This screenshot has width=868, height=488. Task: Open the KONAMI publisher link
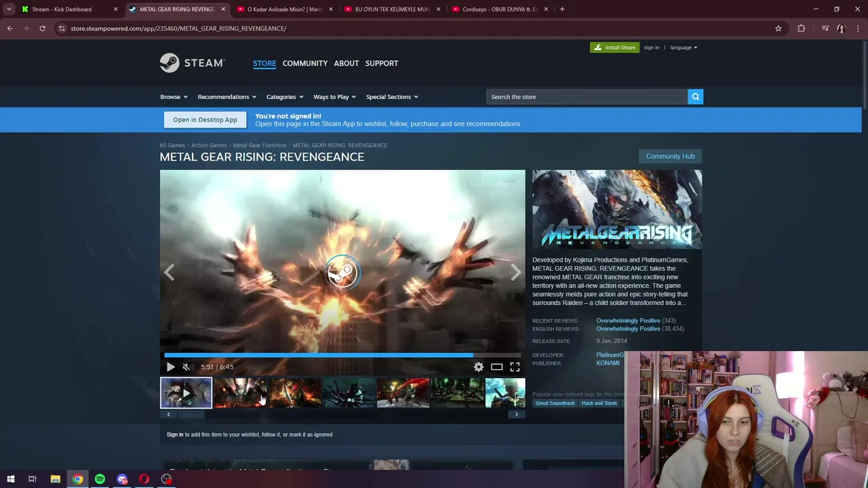608,363
